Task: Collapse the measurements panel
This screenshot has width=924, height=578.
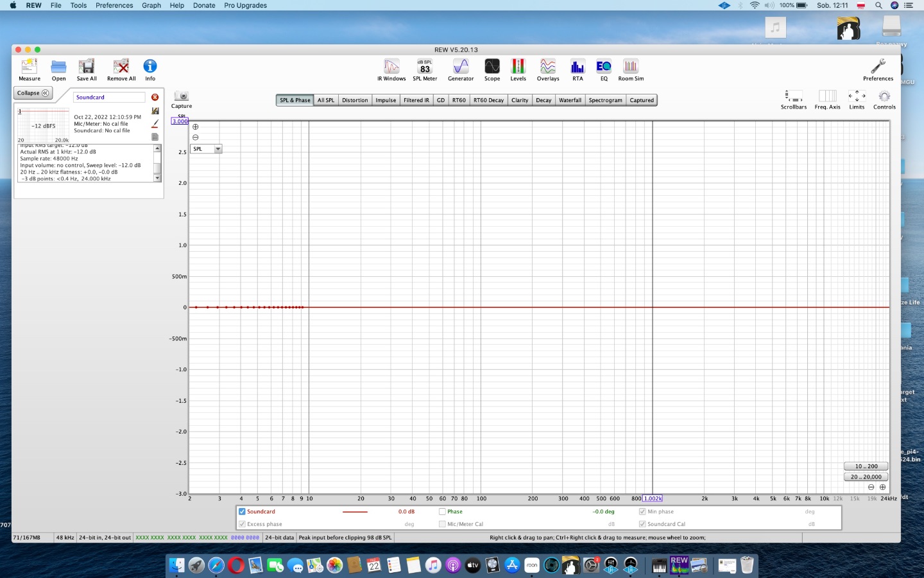Action: (33, 93)
